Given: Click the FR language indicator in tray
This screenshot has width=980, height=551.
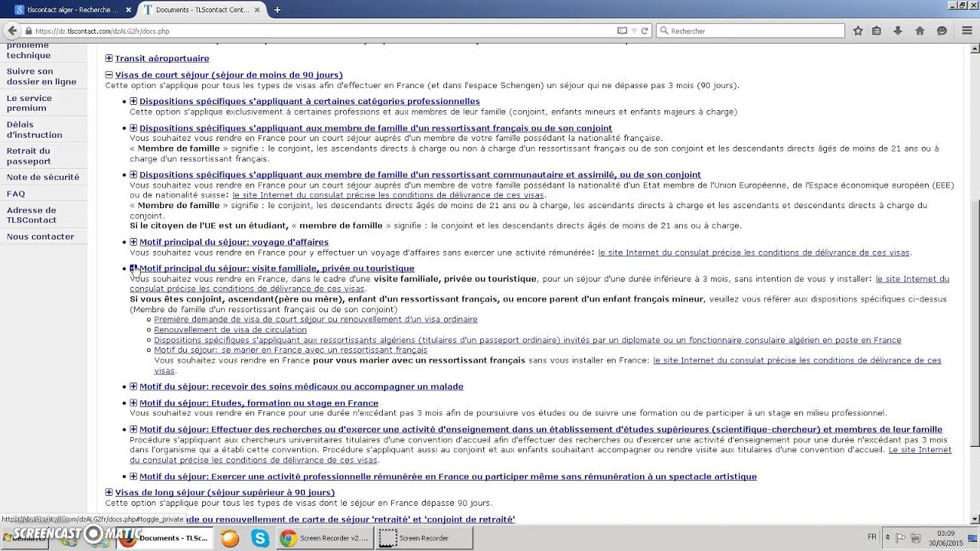Looking at the screenshot, I should pos(872,537).
